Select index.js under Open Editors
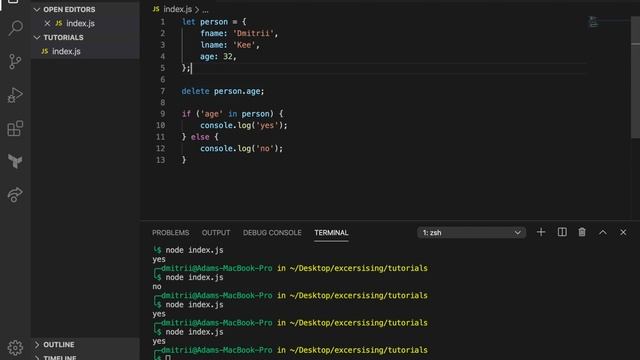 [80, 23]
